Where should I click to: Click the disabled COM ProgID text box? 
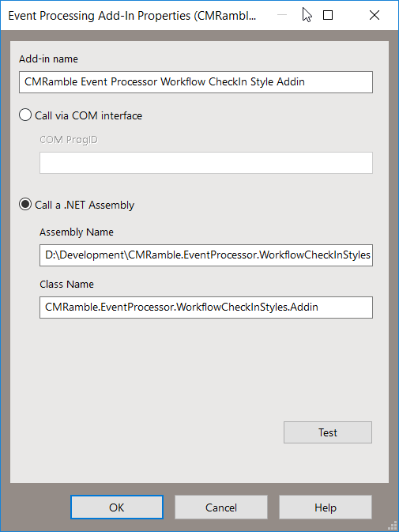click(206, 163)
